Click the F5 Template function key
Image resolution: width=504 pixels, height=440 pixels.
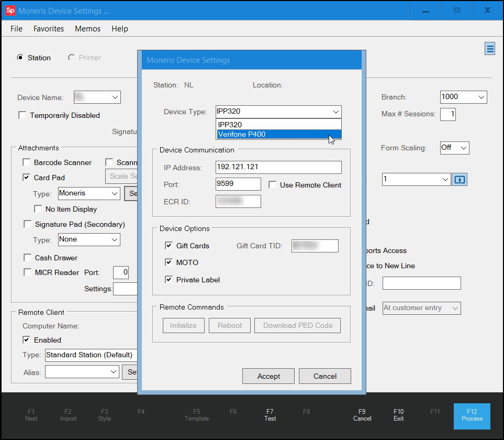[x=197, y=415]
